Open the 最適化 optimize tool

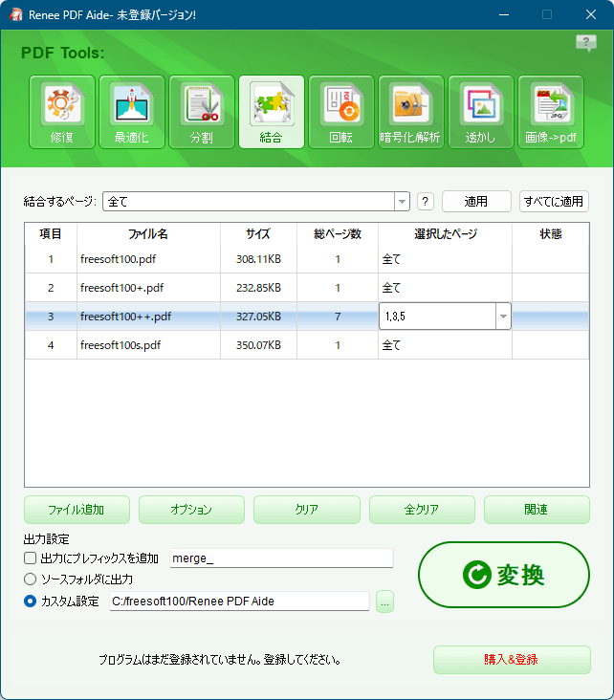pyautogui.click(x=131, y=112)
